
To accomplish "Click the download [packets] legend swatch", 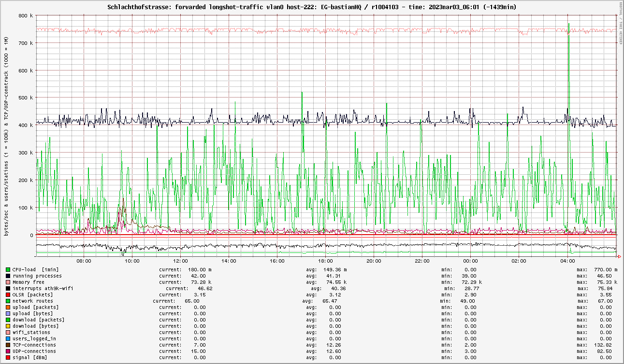I will pos(8,320).
